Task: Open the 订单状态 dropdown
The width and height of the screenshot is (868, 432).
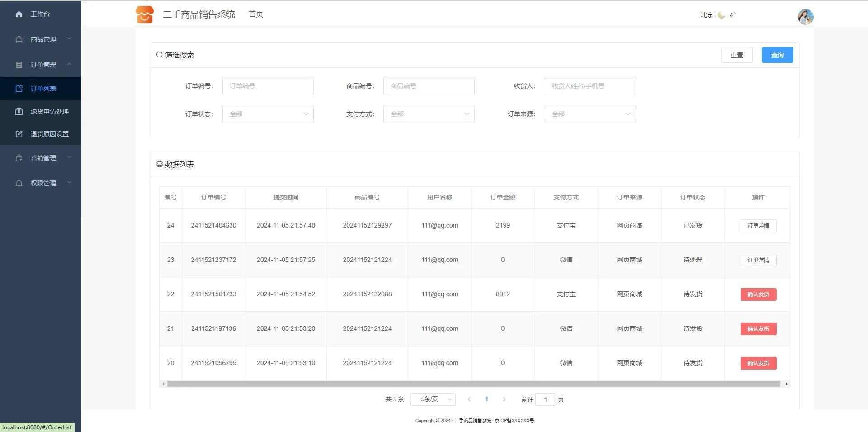Action: pyautogui.click(x=268, y=114)
